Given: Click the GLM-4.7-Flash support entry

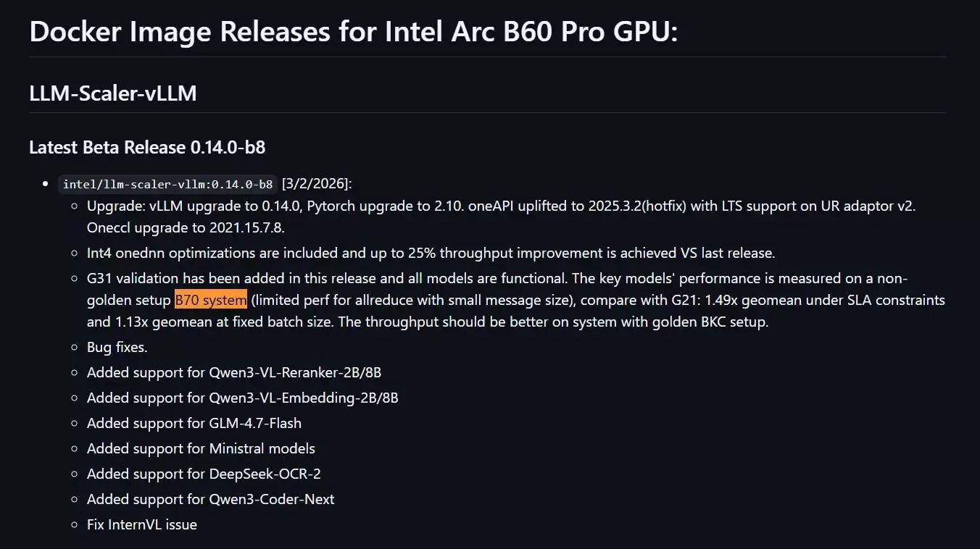Looking at the screenshot, I should click(194, 423).
